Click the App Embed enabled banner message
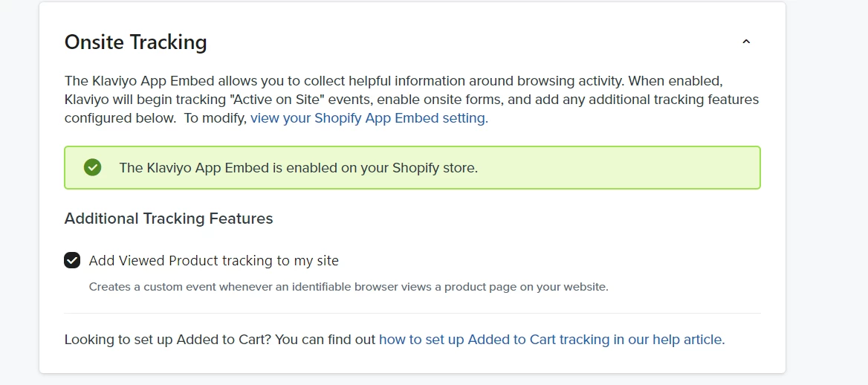Image resolution: width=868 pixels, height=385 pixels. (298, 168)
